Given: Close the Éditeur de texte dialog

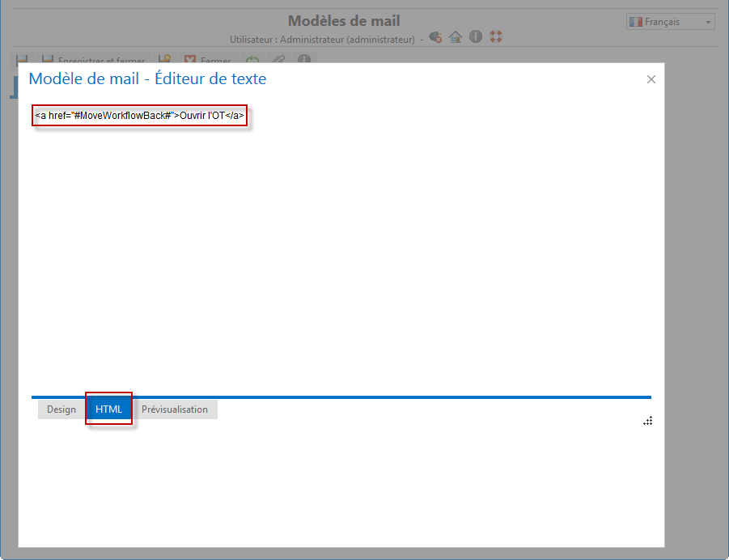Looking at the screenshot, I should point(651,79).
